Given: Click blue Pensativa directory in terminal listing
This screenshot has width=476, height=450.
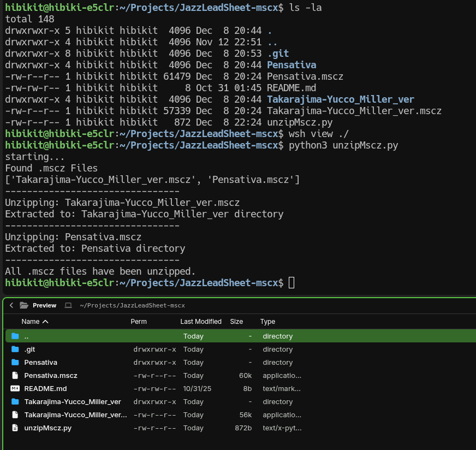Looking at the screenshot, I should tap(291, 64).
